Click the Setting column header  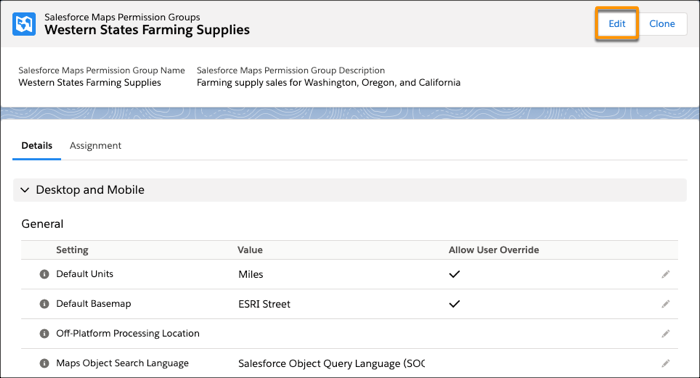click(x=72, y=250)
